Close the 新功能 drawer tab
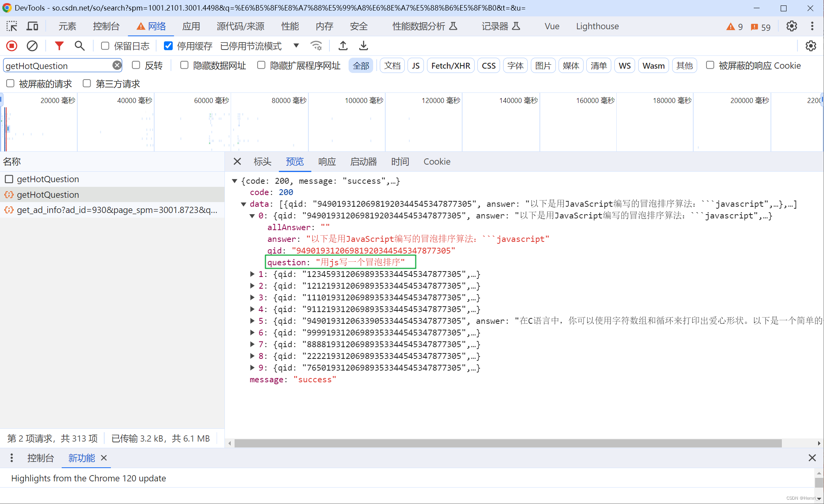This screenshot has width=824, height=504. coord(104,458)
